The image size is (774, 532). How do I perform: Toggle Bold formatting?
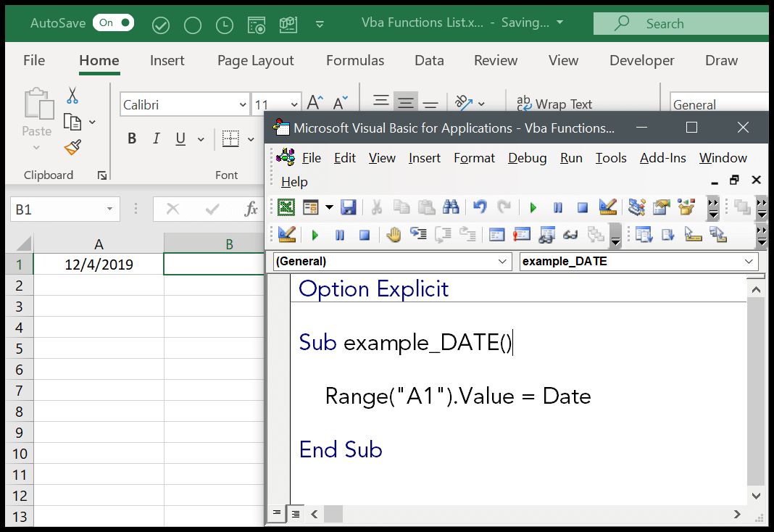click(x=132, y=138)
